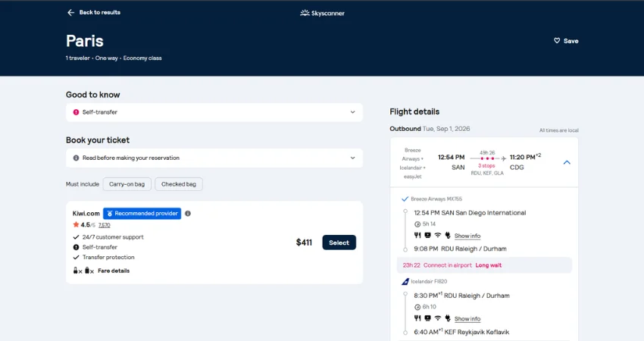
Task: Click the heart icon to save
Action: point(557,41)
